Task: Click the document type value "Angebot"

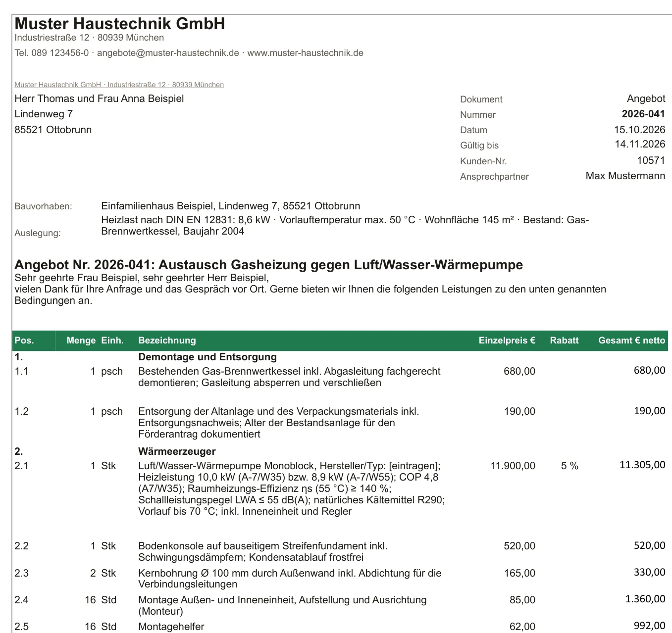Action: [646, 98]
